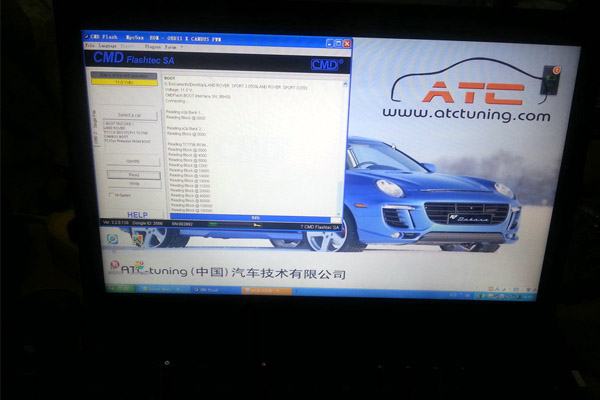The image size is (600, 400).
Task: Switch to the orange highlighted taskbar item
Action: click(x=267, y=291)
